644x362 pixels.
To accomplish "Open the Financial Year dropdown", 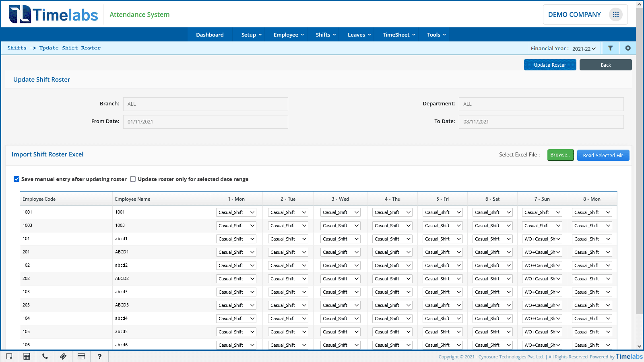I will click(x=584, y=49).
